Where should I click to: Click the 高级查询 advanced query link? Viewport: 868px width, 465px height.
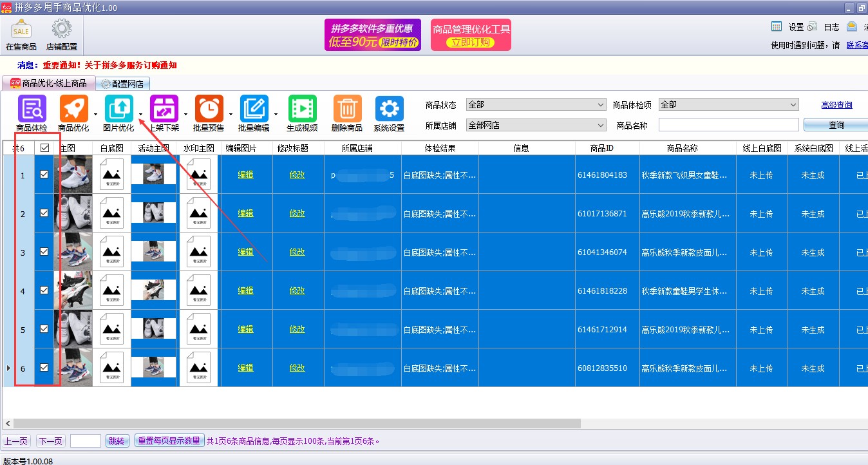pos(836,104)
